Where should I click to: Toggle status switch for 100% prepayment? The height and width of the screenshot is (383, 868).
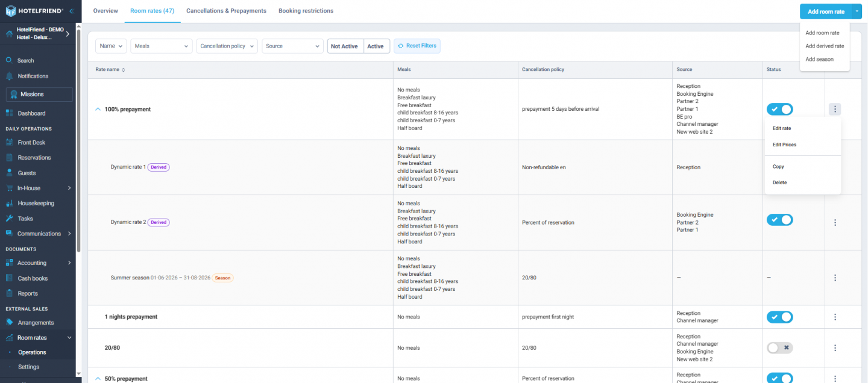[779, 110]
